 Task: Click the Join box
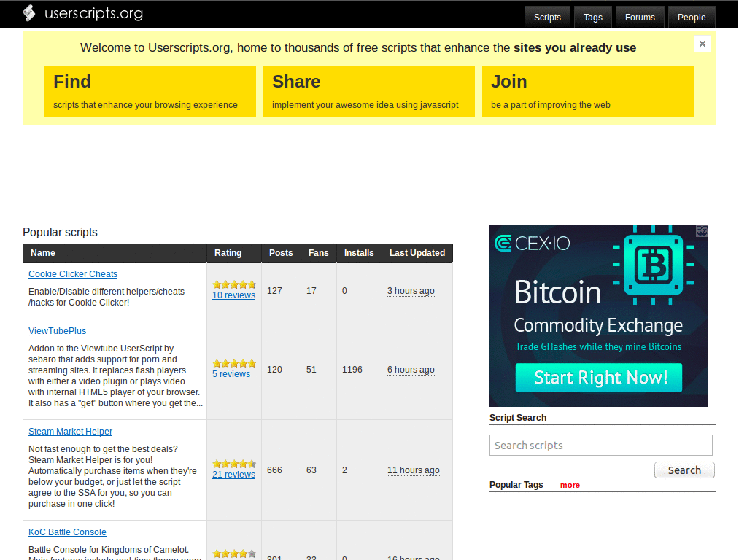pyautogui.click(x=587, y=91)
